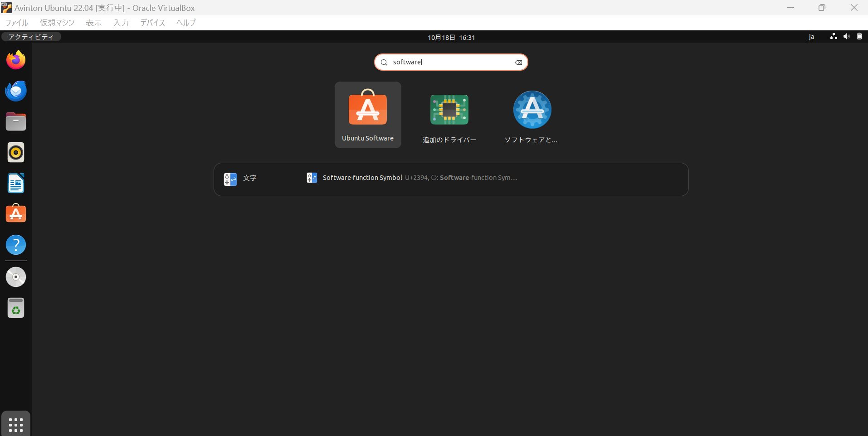Open Firefox from the dock

(x=16, y=60)
